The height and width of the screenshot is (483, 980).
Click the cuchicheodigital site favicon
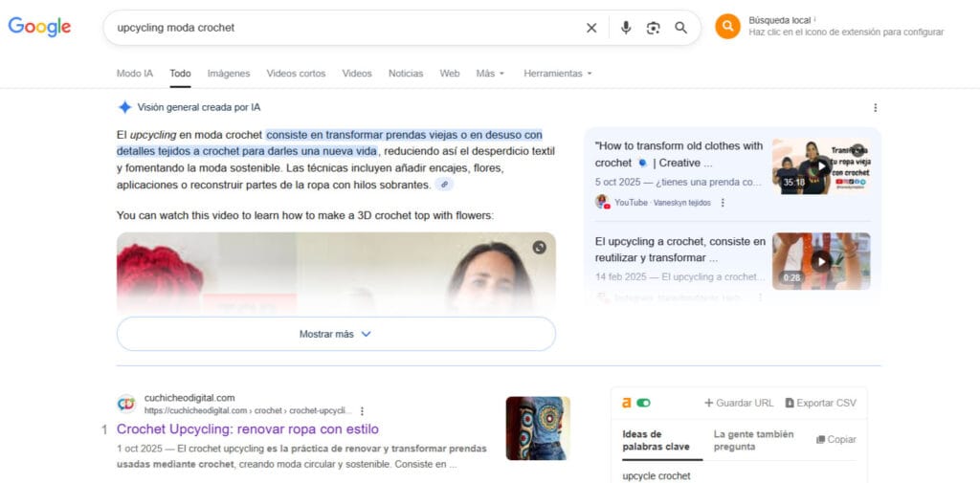[x=126, y=404]
